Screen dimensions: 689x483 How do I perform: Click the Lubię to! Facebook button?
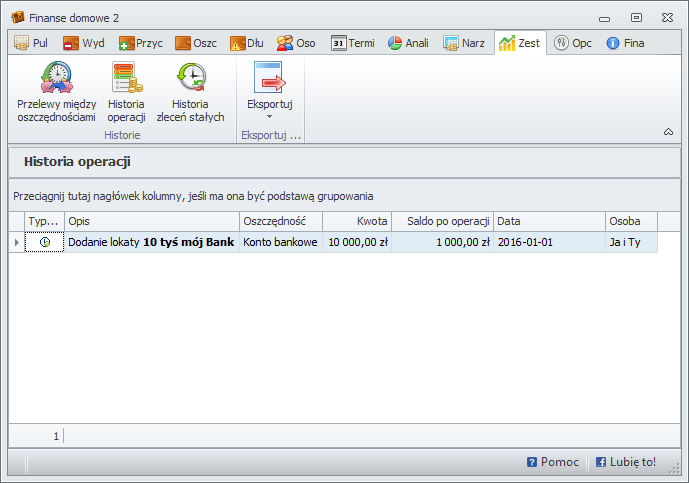[626, 462]
